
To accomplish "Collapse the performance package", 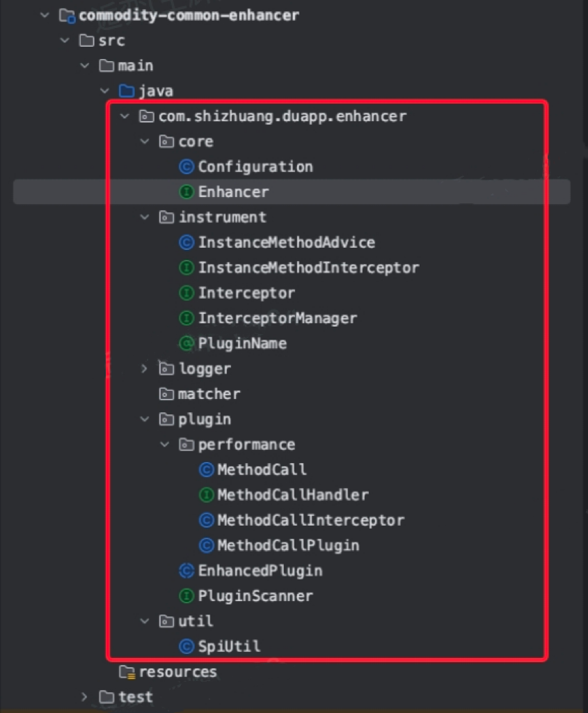I will (165, 444).
